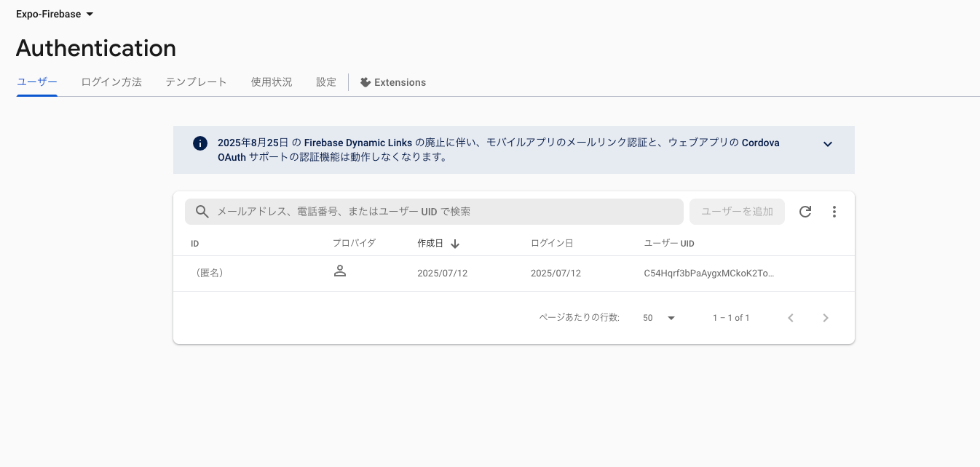The image size is (980, 467).
Task: Open the Expo-Firebase project dropdown
Action: click(55, 14)
